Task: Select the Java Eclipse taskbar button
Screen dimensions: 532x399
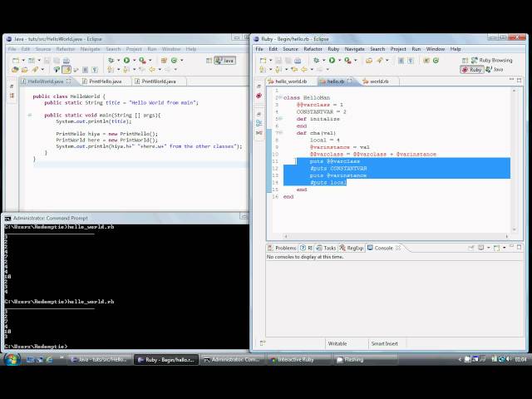Action: click(100, 360)
